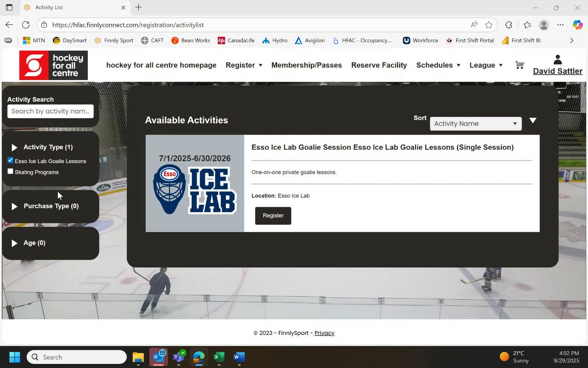Collapse the Activity Type filter section

[x=14, y=147]
